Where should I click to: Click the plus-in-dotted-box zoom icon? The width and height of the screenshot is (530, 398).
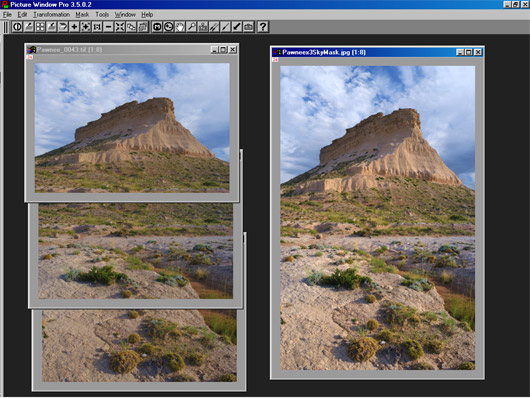tap(86, 27)
